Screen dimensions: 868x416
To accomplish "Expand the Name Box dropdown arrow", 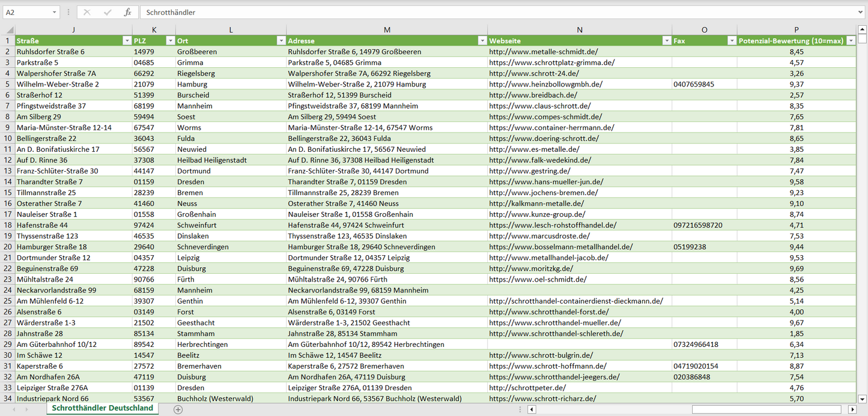I will pos(54,12).
